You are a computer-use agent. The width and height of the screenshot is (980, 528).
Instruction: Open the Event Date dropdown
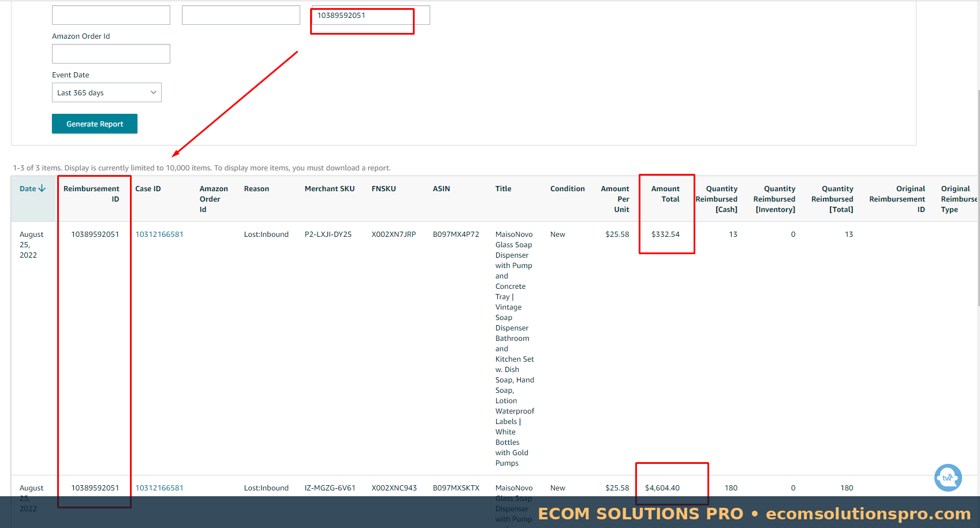(107, 92)
